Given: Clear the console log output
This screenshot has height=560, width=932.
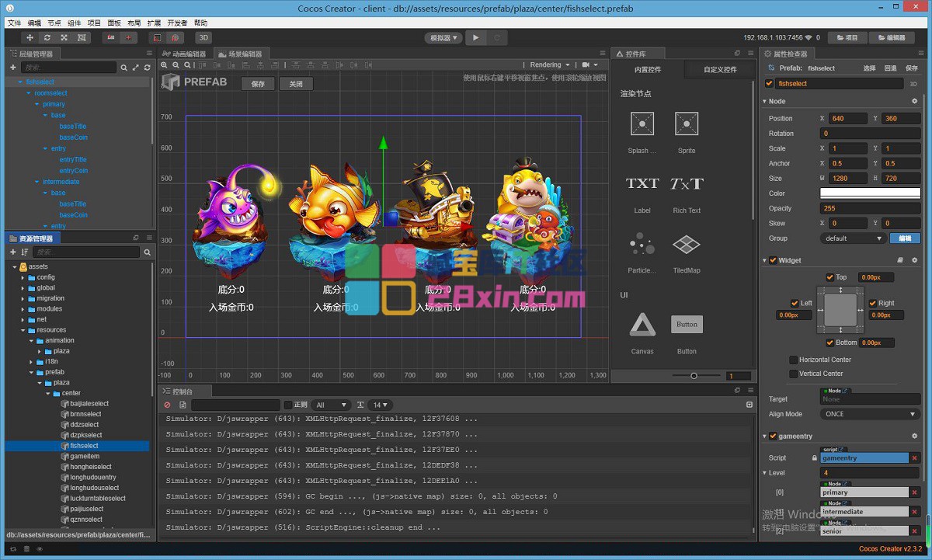Looking at the screenshot, I should click(167, 405).
